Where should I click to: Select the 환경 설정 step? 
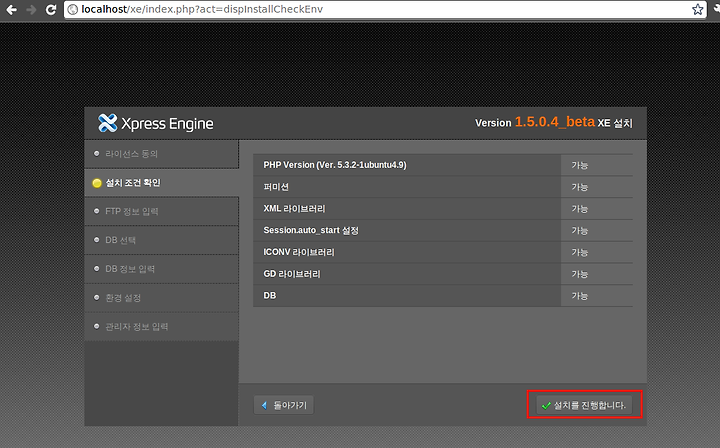click(162, 298)
